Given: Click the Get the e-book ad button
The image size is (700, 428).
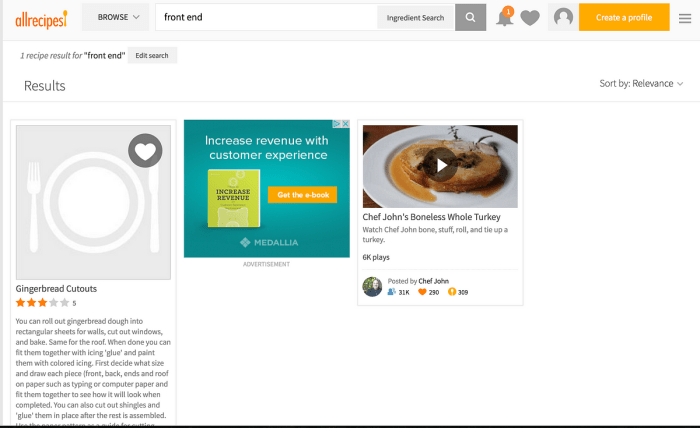Looking at the screenshot, I should pos(302,195).
